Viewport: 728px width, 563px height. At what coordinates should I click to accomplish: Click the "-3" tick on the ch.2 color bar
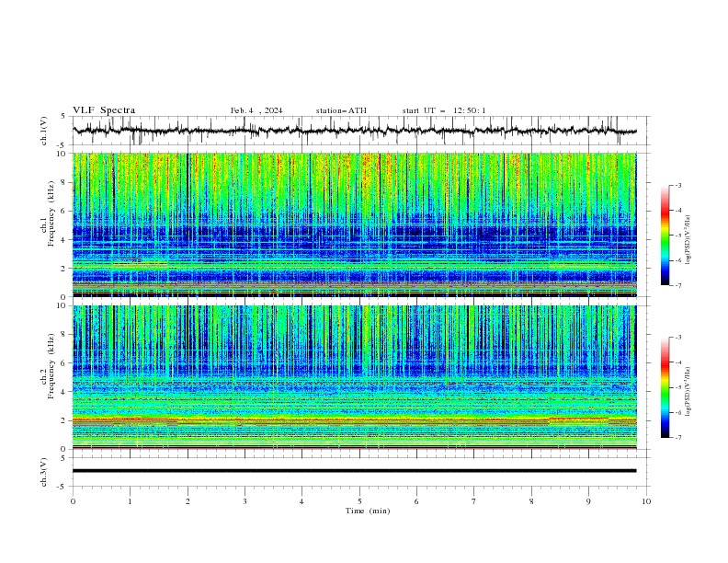click(x=678, y=338)
